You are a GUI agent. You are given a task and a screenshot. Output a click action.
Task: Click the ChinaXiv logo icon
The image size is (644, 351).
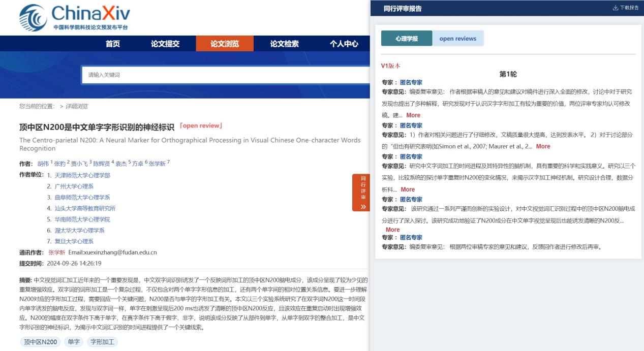(x=33, y=18)
